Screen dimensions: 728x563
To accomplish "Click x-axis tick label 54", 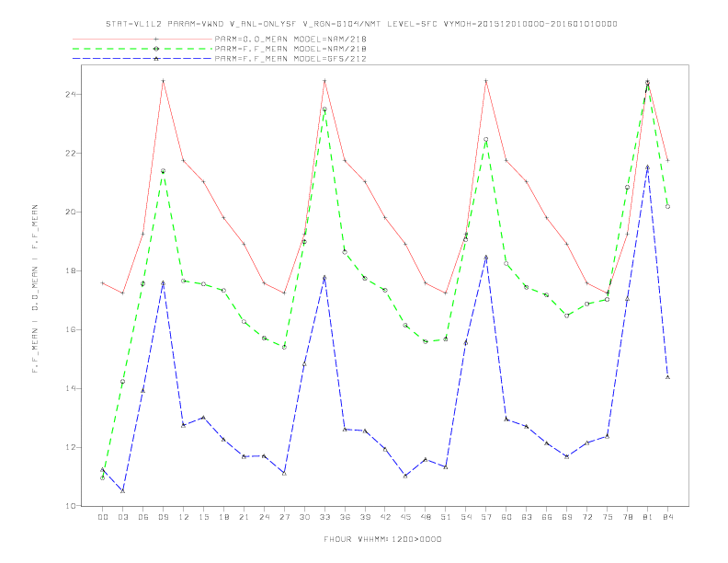I will tap(466, 517).
